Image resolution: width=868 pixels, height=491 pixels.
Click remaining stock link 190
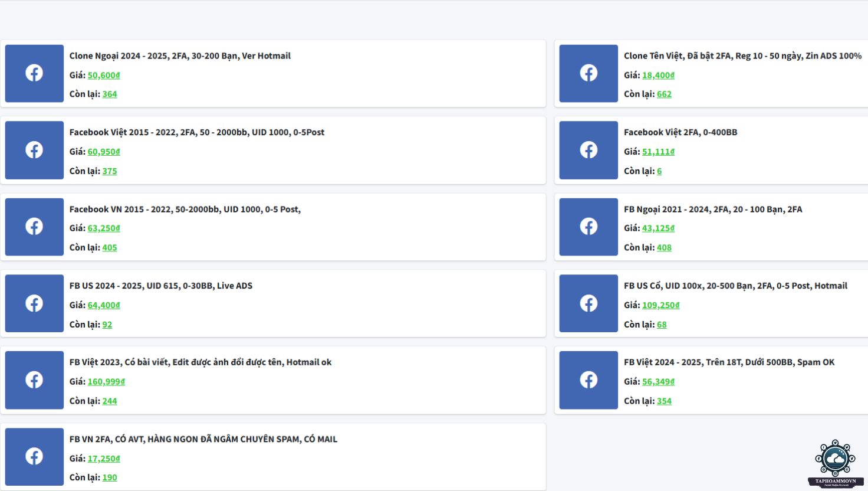(110, 477)
